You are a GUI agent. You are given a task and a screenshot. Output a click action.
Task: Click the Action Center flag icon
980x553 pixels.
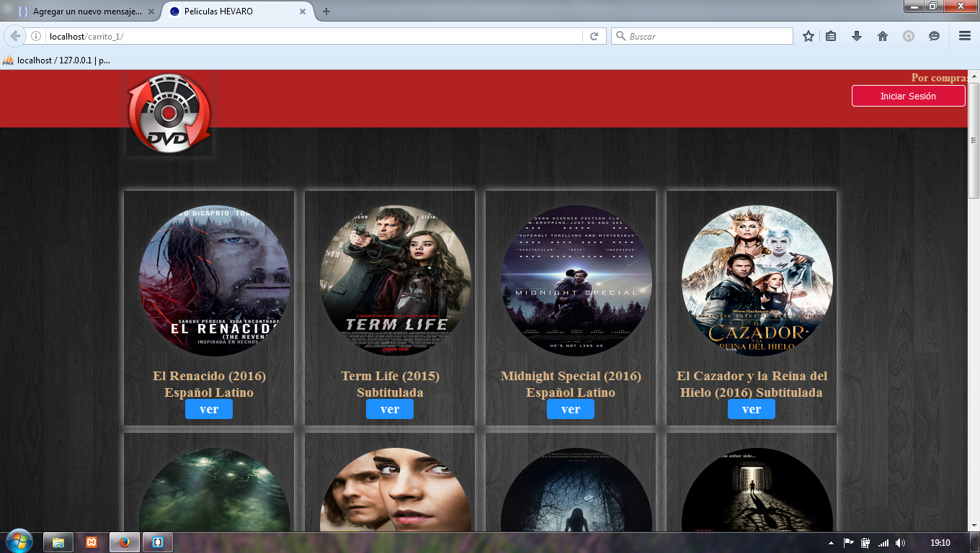849,543
